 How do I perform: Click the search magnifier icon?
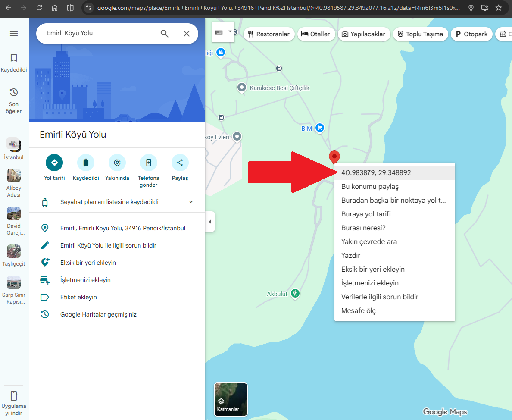click(x=165, y=33)
